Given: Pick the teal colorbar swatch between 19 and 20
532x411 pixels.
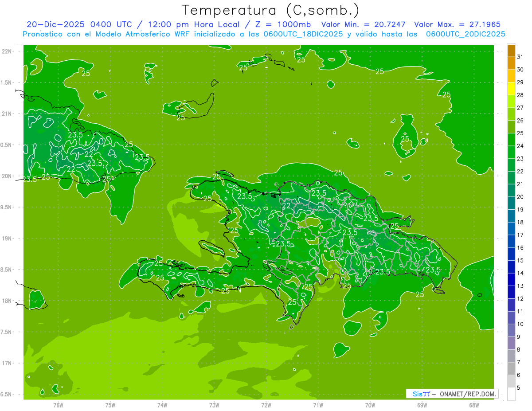Looking at the screenshot, I should (x=511, y=204).
